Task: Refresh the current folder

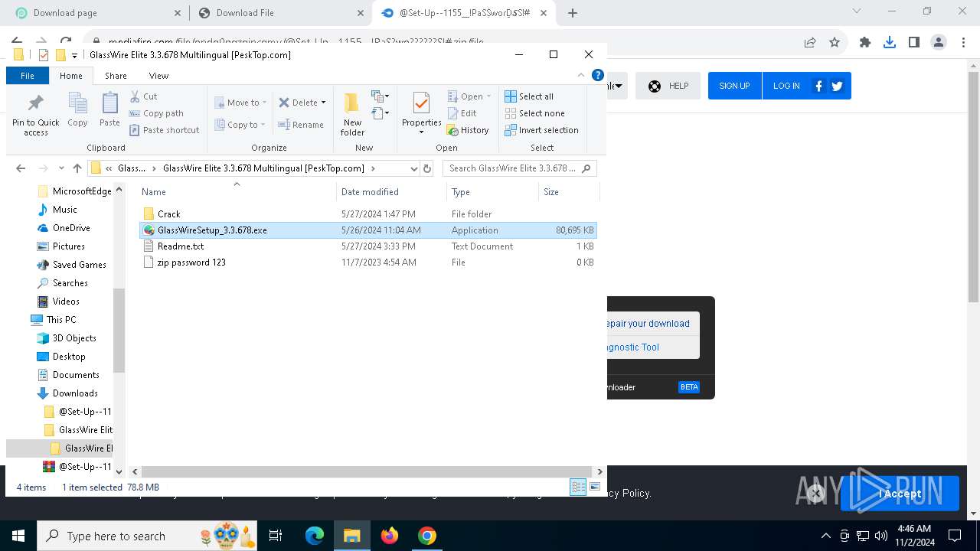Action: (427, 168)
